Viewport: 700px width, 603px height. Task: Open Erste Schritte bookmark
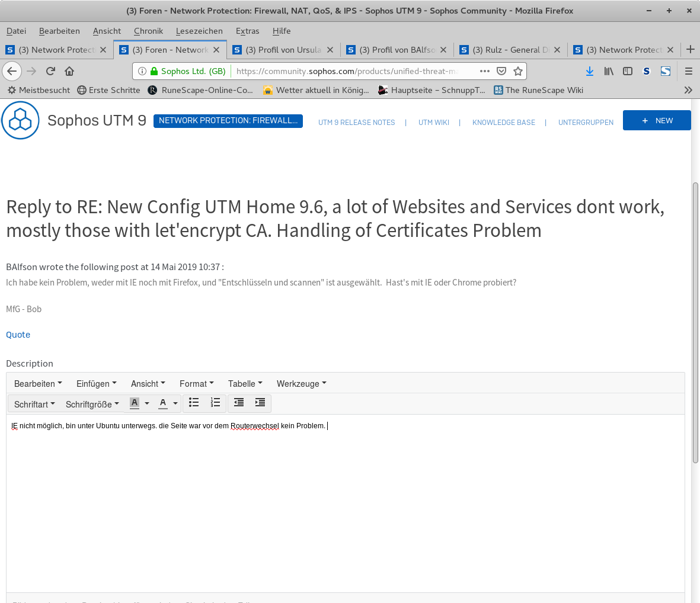109,90
